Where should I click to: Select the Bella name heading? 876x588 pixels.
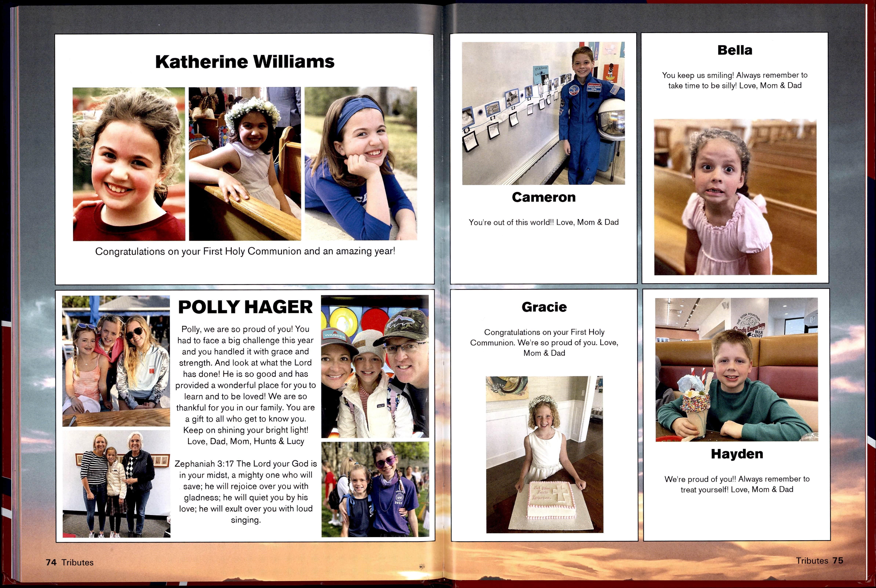click(x=735, y=50)
